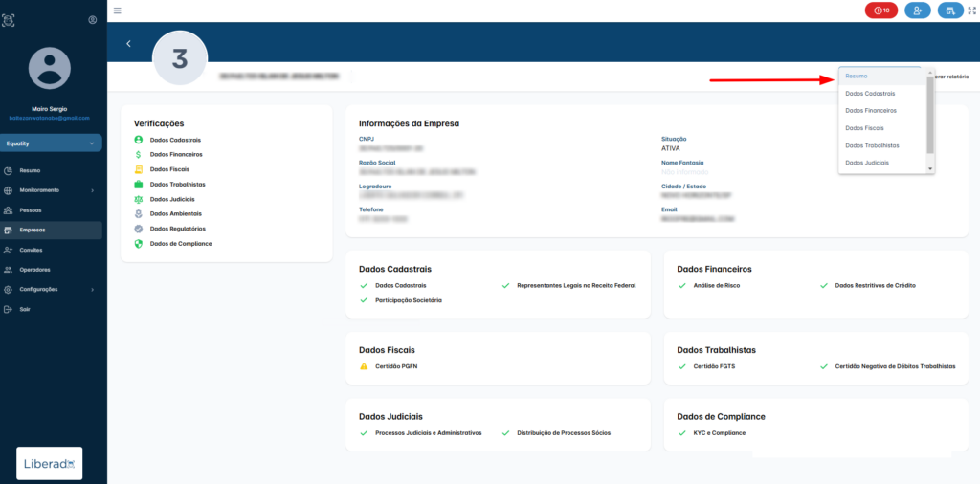Click the ATIVA situação value
The height and width of the screenshot is (484, 980).
click(x=671, y=148)
